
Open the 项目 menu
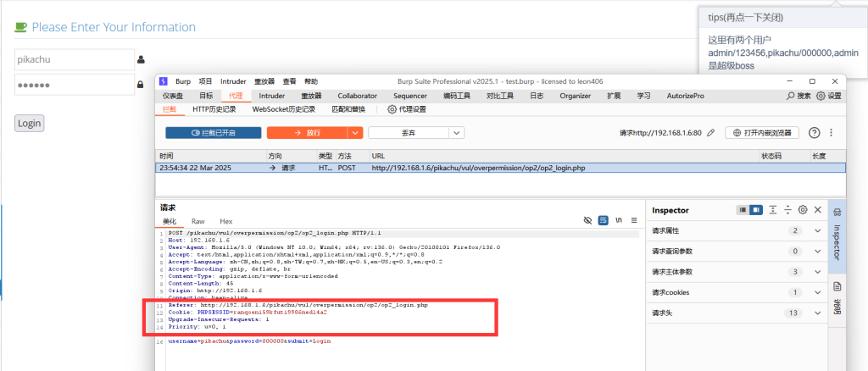pyautogui.click(x=205, y=81)
